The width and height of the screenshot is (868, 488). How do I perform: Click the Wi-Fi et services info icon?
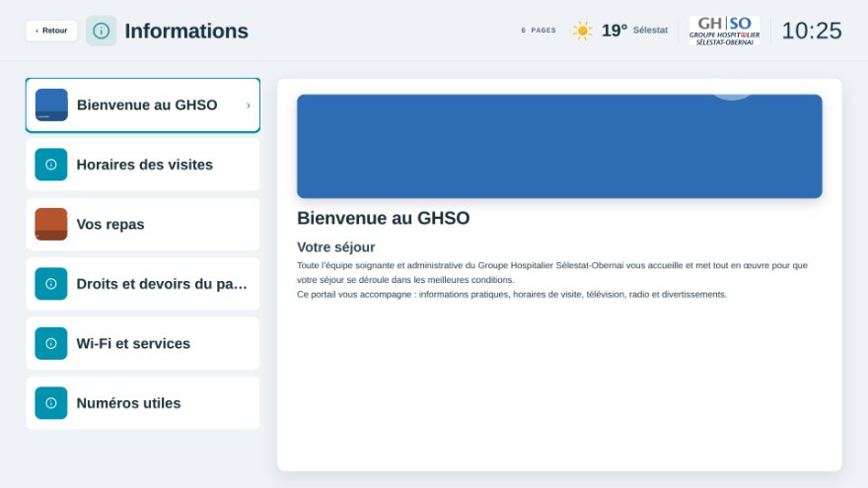pyautogui.click(x=51, y=344)
